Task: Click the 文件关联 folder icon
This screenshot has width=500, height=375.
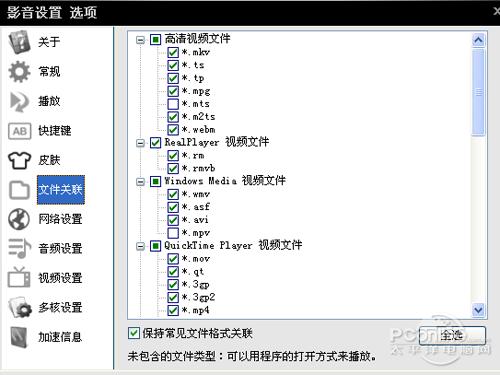Action: point(19,190)
